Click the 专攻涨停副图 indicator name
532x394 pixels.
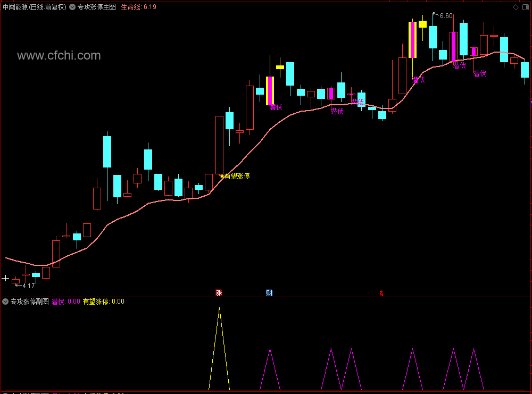coord(29,301)
